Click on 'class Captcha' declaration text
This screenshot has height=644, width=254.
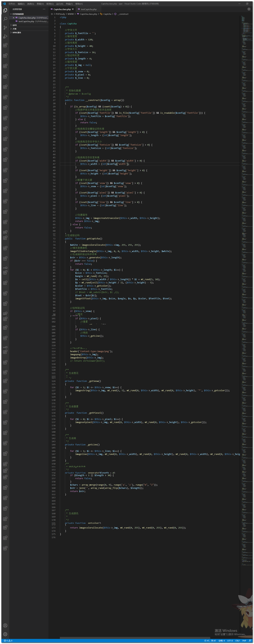tap(68, 24)
